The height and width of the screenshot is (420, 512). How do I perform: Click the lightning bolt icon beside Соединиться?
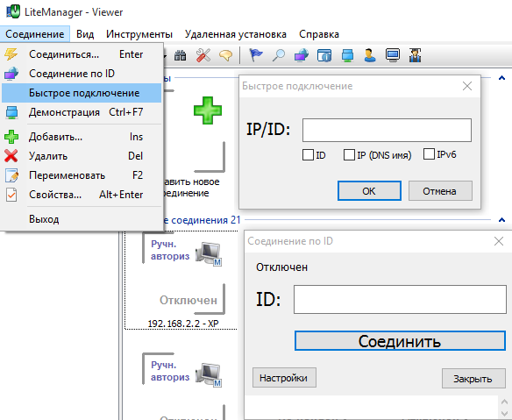[x=11, y=54]
